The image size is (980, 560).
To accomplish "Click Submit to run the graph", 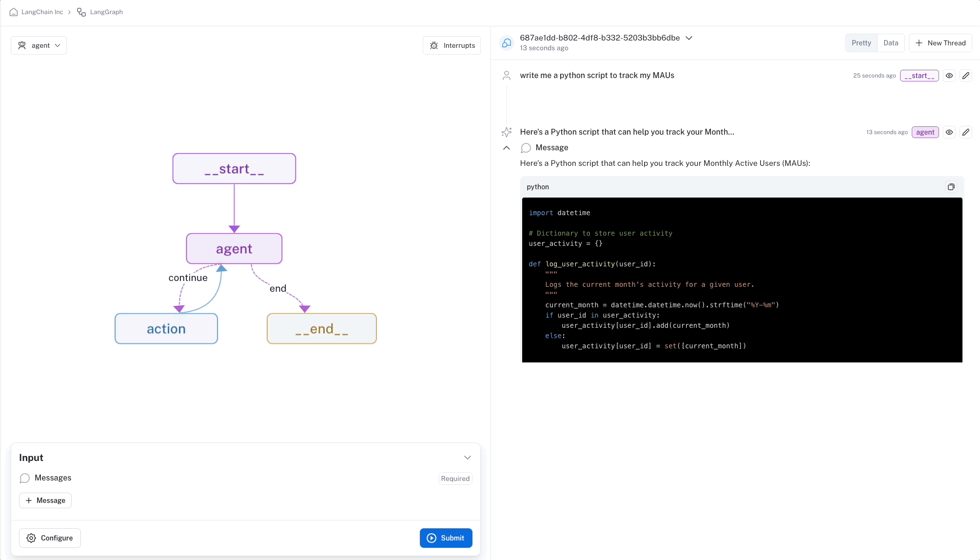I will 446,538.
